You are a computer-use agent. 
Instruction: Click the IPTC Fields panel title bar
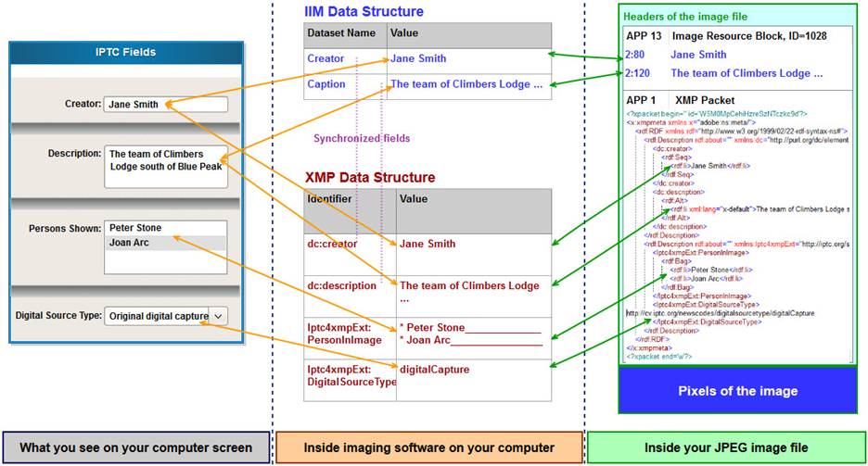click(x=126, y=52)
